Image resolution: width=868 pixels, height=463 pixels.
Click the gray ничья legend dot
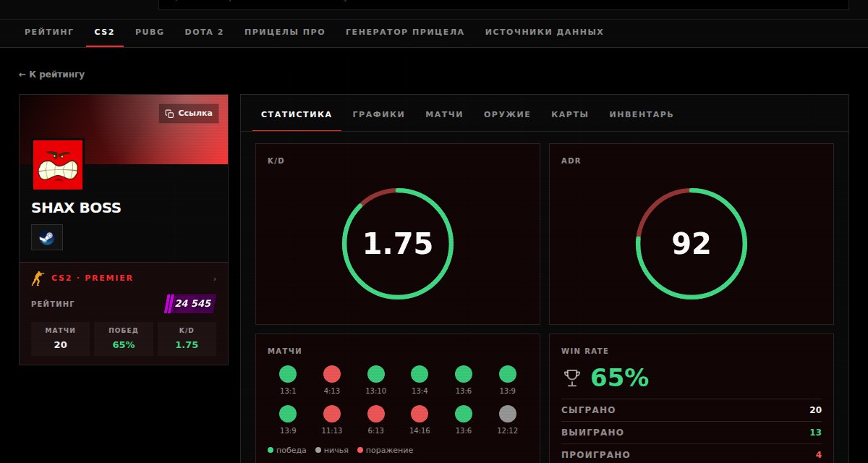(x=318, y=450)
